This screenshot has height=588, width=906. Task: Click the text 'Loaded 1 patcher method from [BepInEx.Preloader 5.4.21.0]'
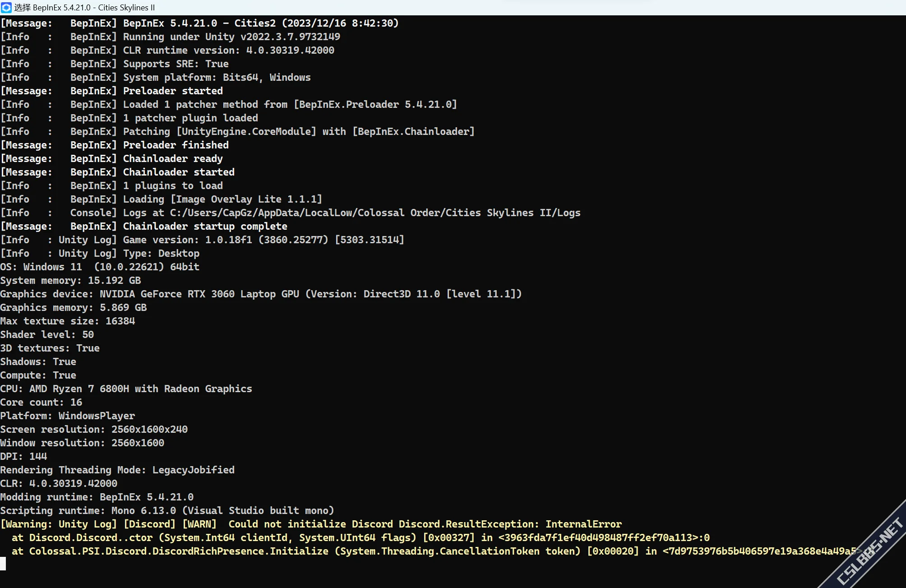[290, 105]
